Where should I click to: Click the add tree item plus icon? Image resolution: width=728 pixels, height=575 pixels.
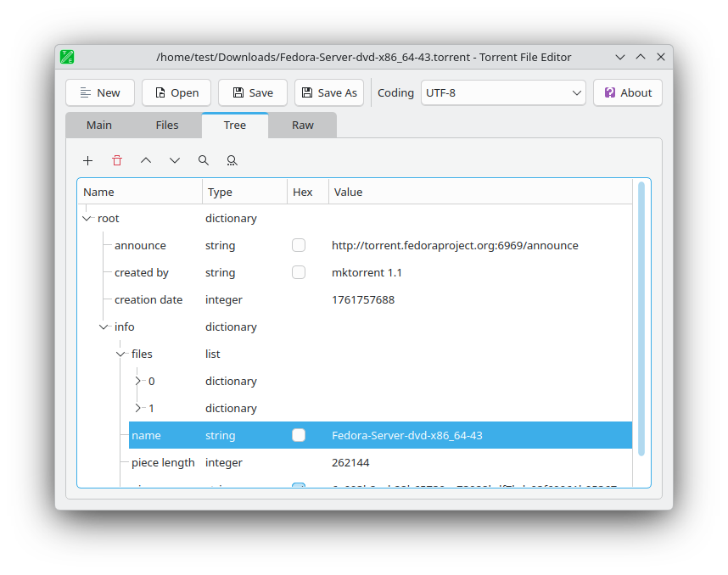[87, 160]
